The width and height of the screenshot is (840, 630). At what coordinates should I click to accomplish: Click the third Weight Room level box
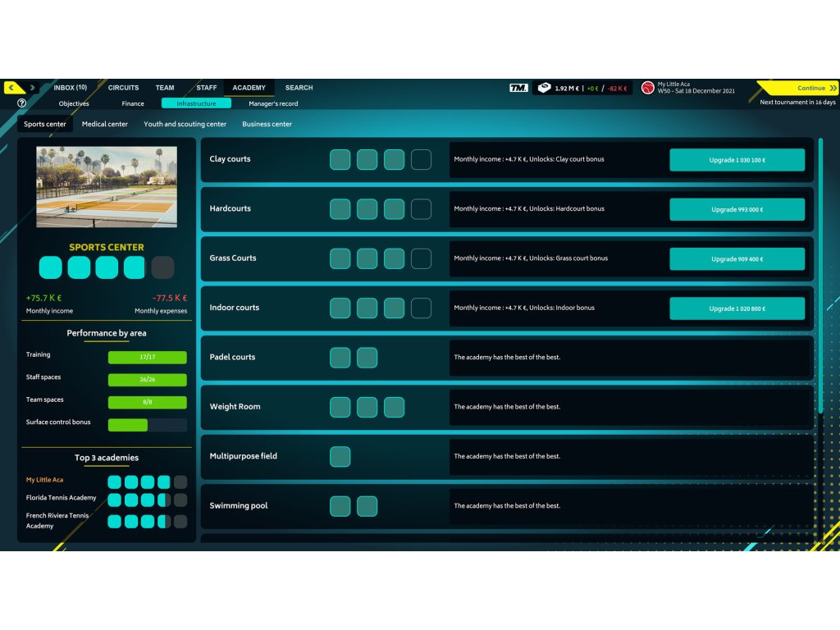[x=395, y=407]
